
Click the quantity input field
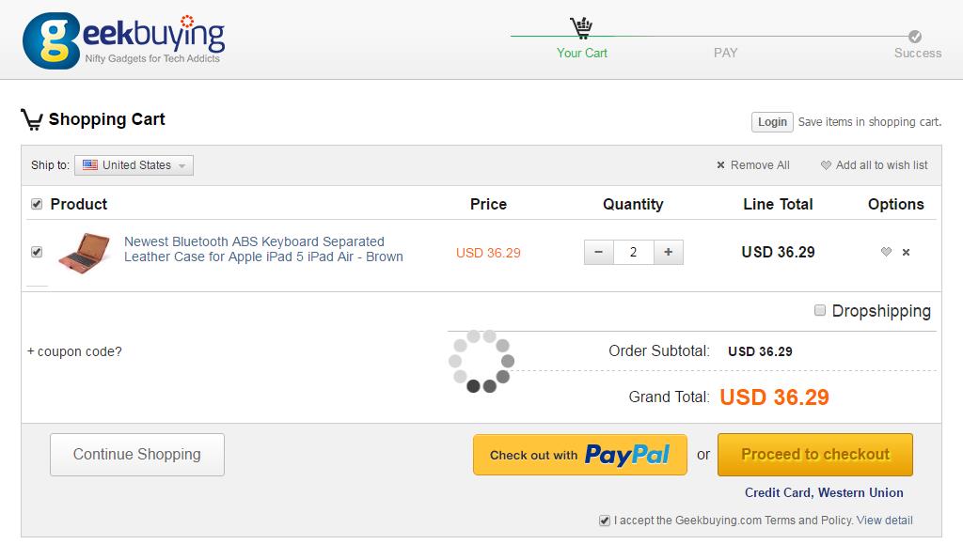click(633, 252)
